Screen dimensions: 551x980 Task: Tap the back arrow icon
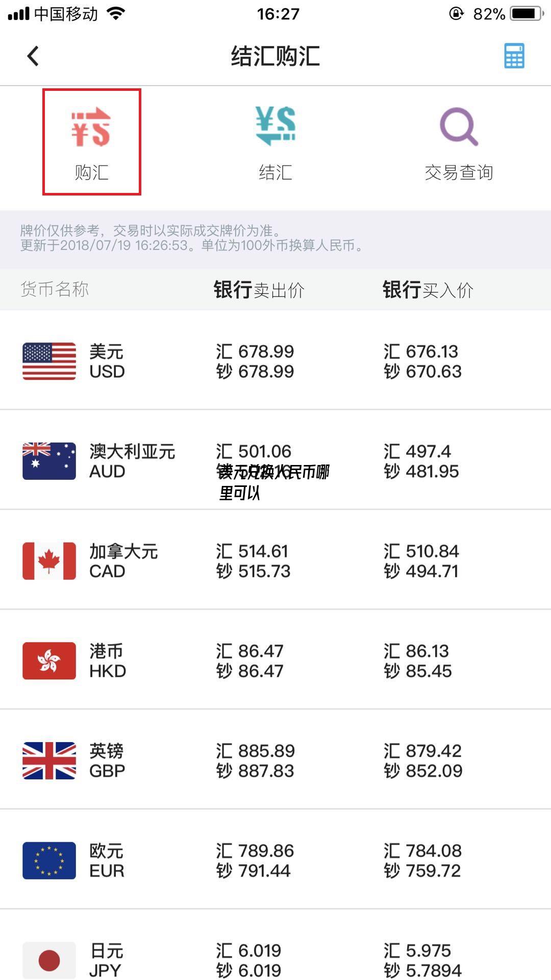point(33,56)
